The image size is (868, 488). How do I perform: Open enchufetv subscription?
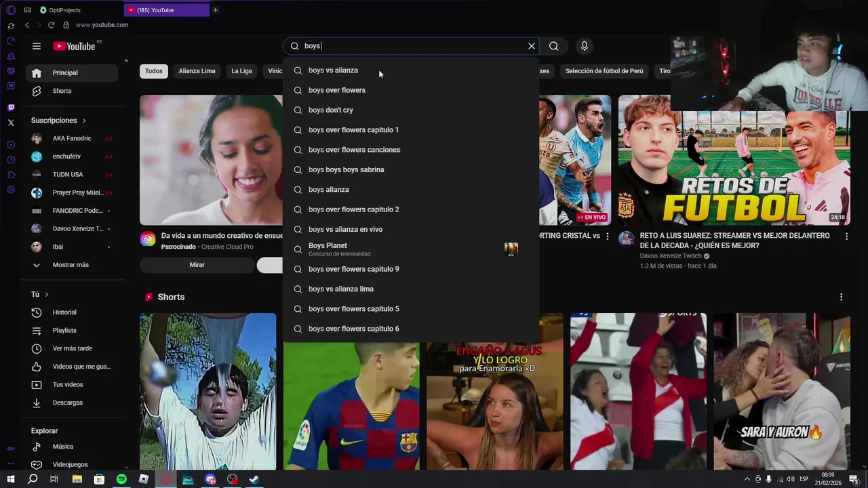click(72, 157)
